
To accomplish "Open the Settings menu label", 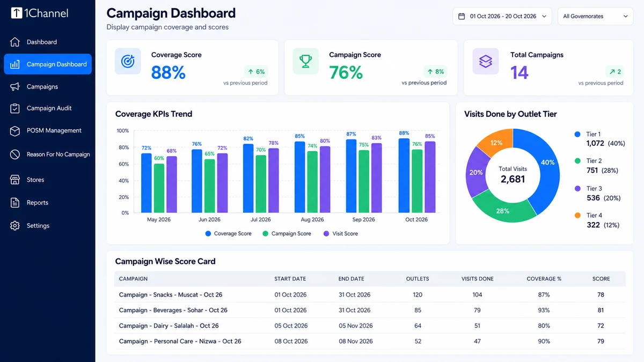I will tap(38, 226).
